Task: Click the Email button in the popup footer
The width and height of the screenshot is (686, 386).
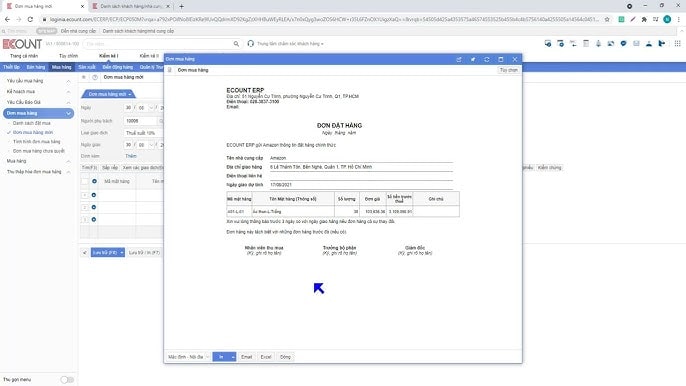Action: [x=247, y=357]
